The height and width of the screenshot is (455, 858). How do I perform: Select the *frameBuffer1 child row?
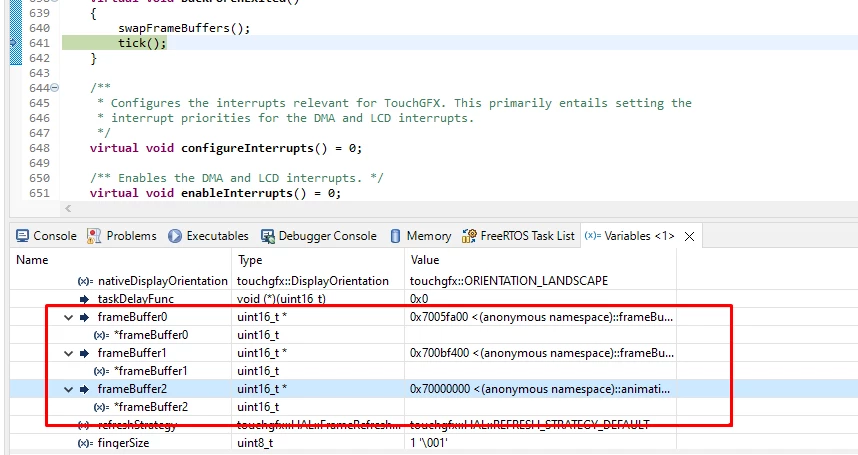click(x=343, y=371)
